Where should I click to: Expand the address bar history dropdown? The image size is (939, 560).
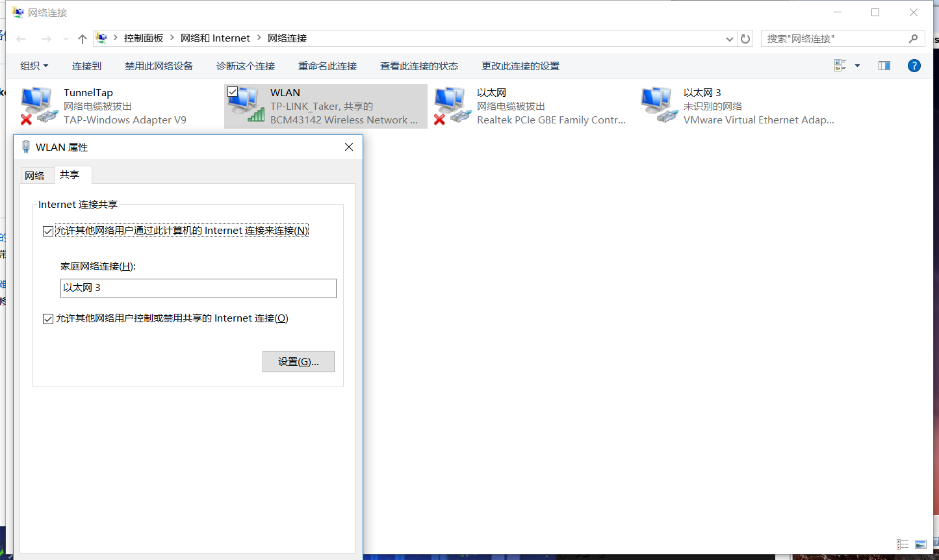730,39
